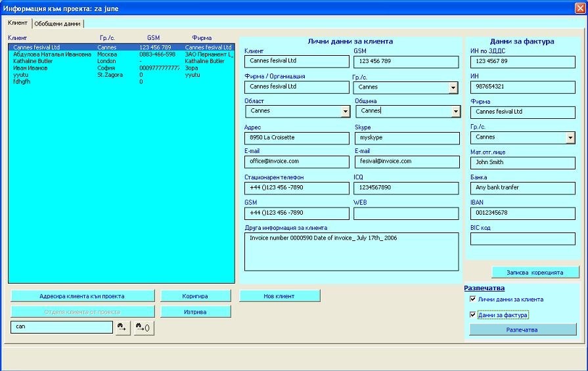Open the Община dropdown arrow
This screenshot has height=371, width=588.
pyautogui.click(x=455, y=112)
